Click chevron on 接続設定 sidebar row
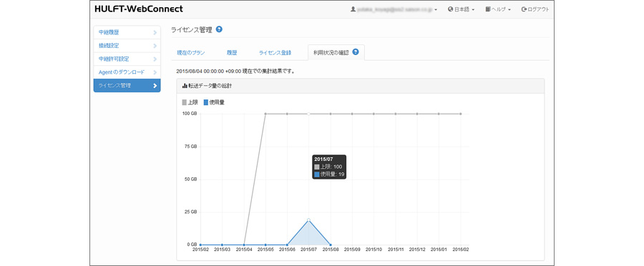The image size is (644, 266). 155,46
